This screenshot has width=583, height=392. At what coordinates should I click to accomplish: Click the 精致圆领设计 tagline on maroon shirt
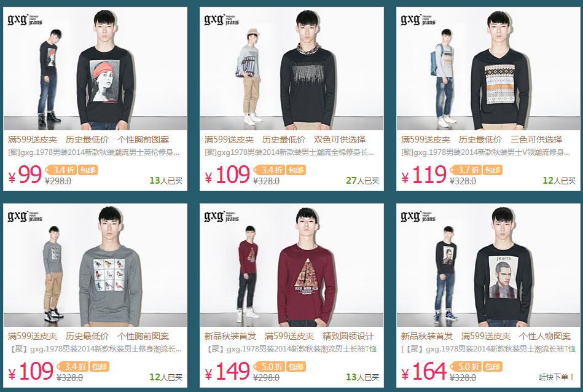(348, 336)
